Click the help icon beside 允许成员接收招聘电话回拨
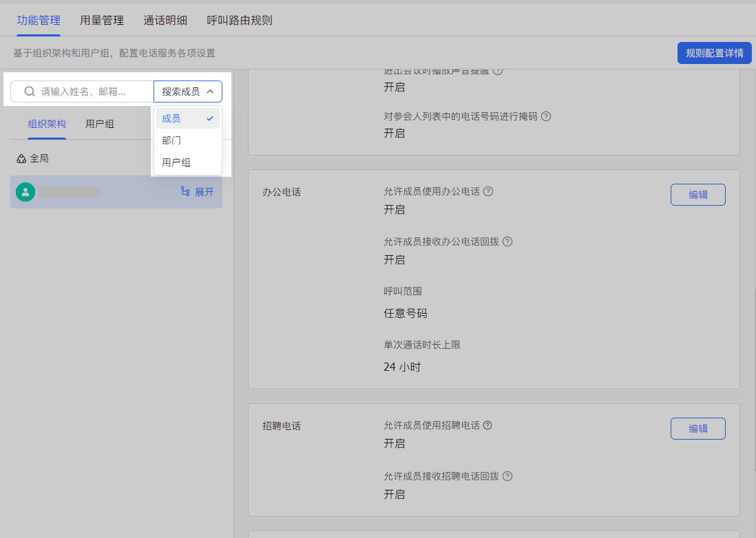This screenshot has height=538, width=756. pos(507,476)
